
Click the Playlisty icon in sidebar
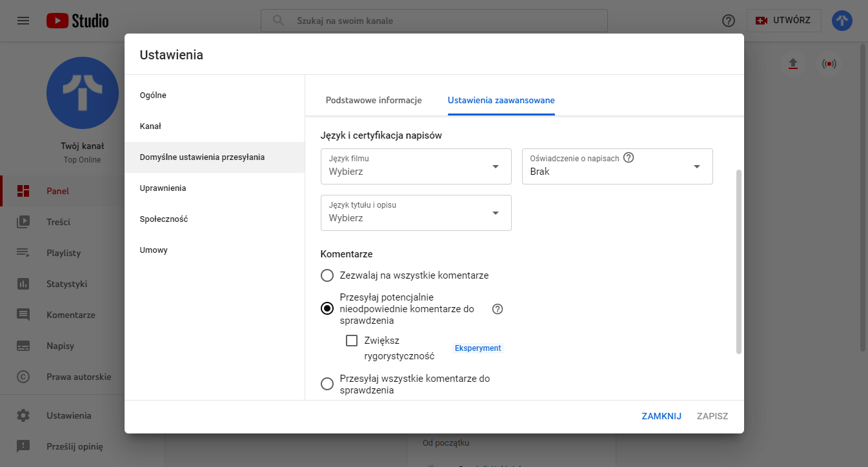pos(23,253)
